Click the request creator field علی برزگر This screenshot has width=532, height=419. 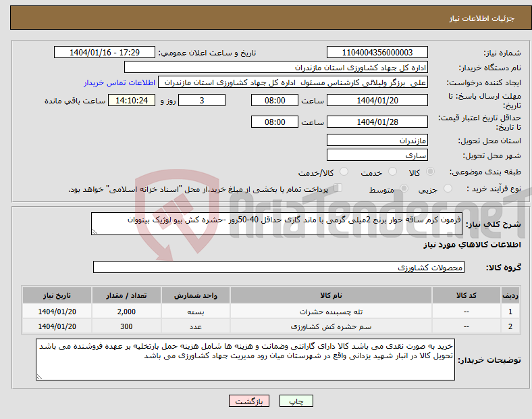tap(293, 82)
